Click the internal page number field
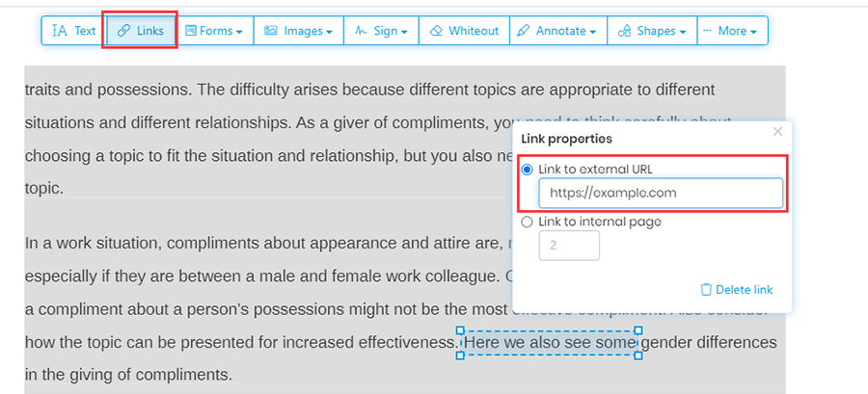 click(569, 246)
